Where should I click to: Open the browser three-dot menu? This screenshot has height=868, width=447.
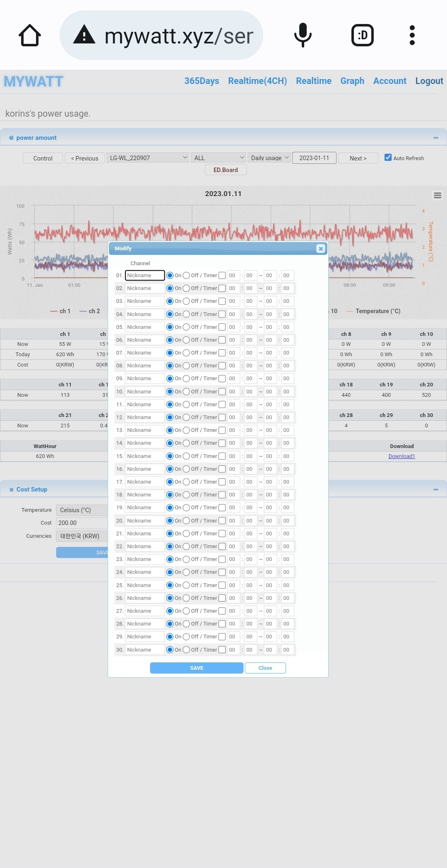pyautogui.click(x=412, y=35)
